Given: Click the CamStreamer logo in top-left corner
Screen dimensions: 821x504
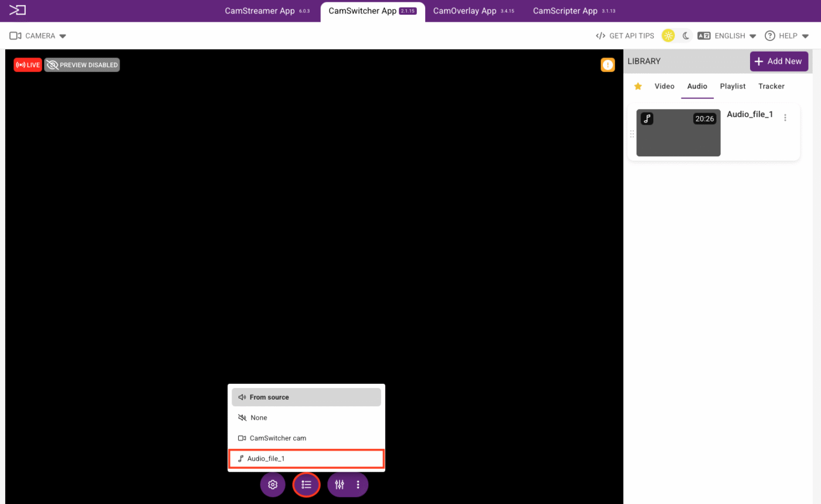Looking at the screenshot, I should coord(18,10).
